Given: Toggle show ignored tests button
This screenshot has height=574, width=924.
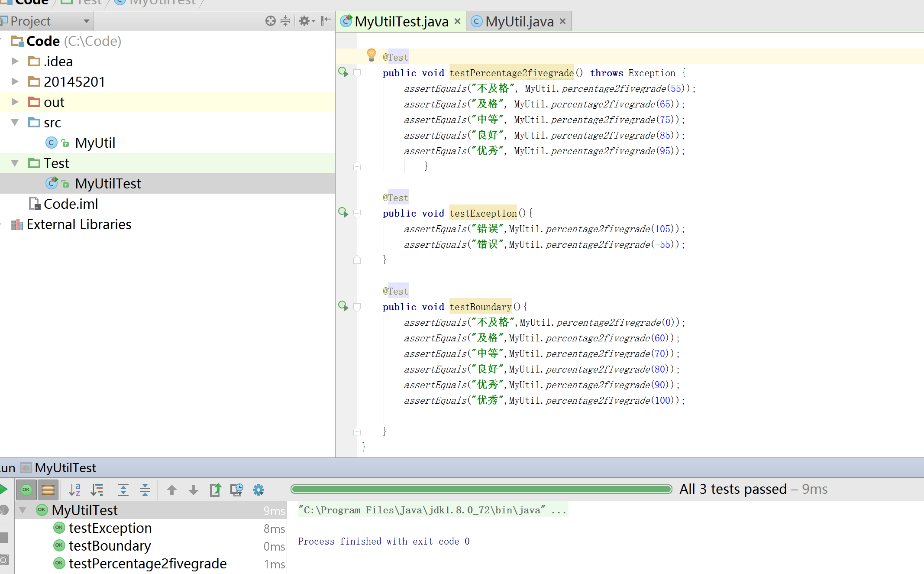Looking at the screenshot, I should click(48, 490).
